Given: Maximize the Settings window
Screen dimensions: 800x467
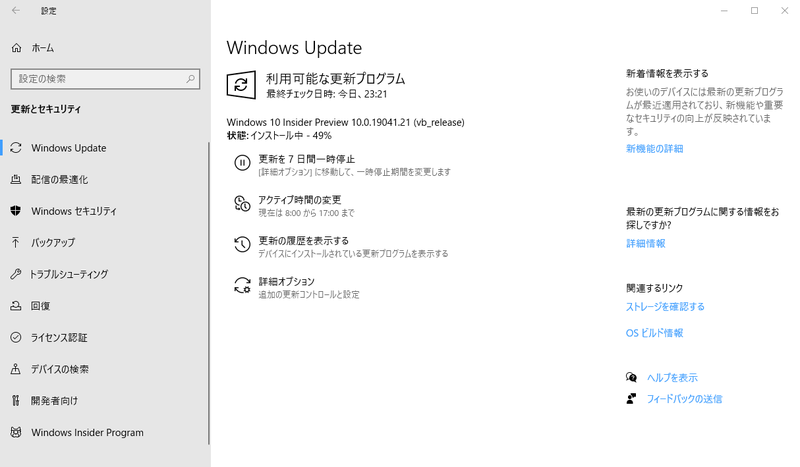Looking at the screenshot, I should click(754, 11).
